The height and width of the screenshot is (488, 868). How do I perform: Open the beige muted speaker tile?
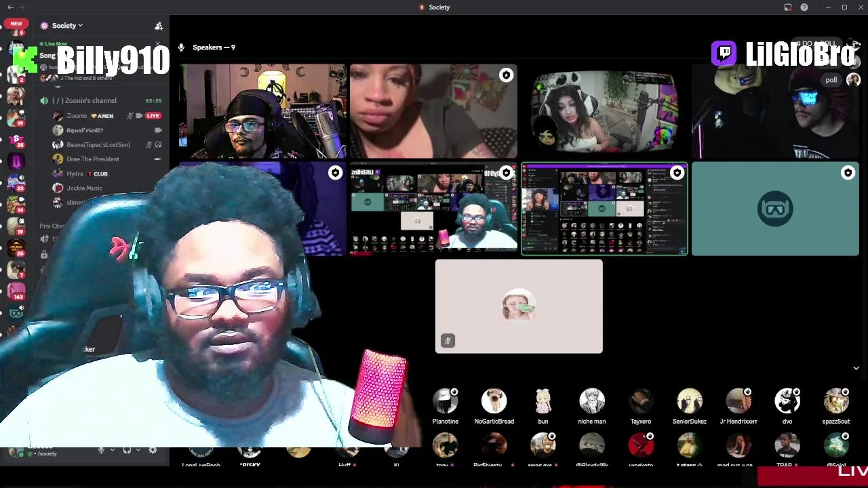point(519,306)
